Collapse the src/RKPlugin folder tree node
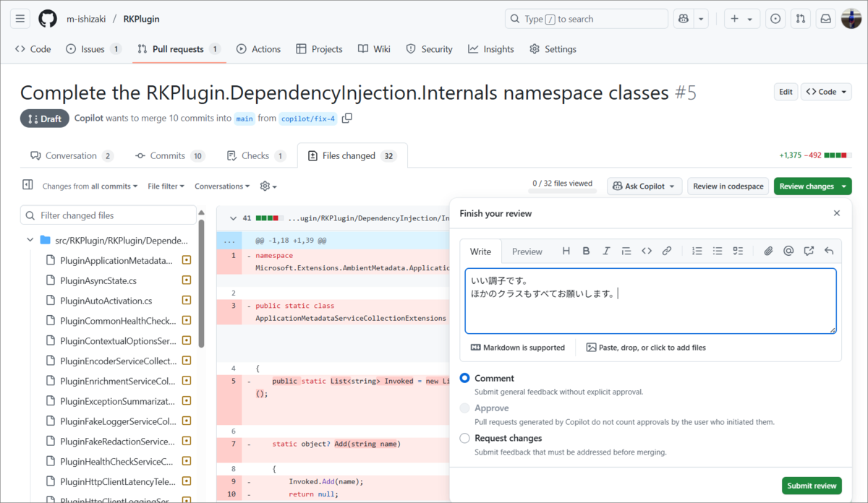 pyautogui.click(x=30, y=240)
